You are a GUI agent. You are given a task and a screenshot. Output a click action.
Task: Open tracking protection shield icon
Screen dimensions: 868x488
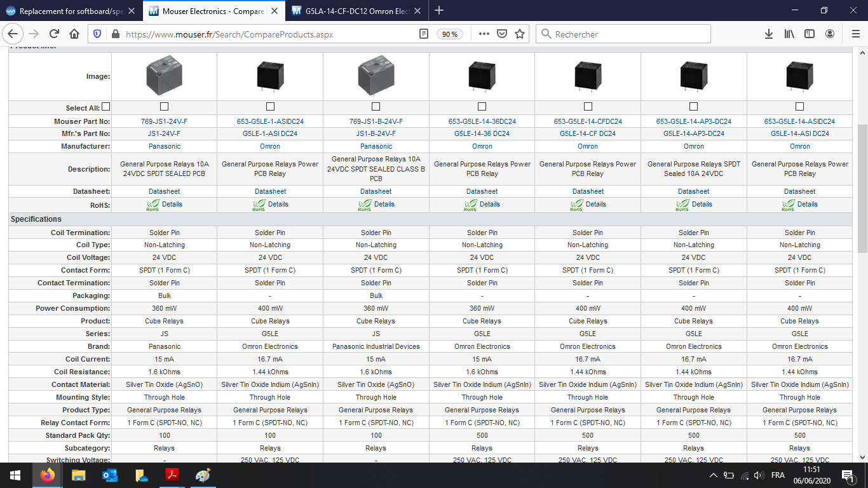coord(97,34)
